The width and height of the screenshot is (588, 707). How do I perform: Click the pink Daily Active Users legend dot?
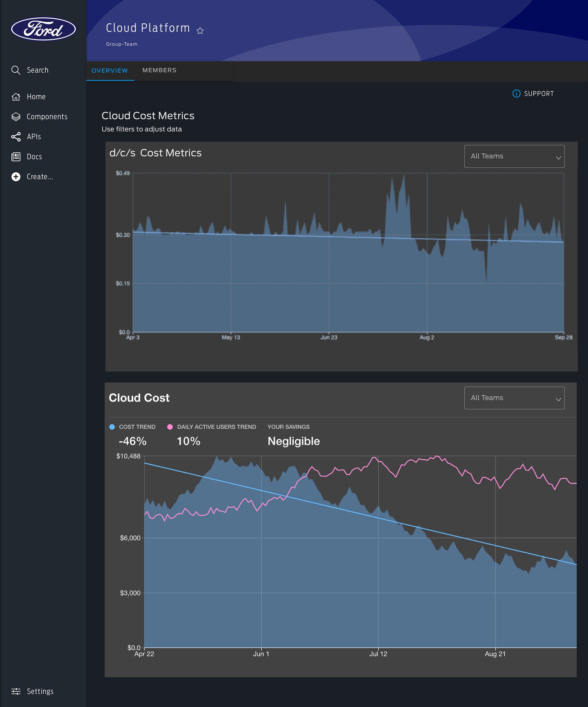(170, 427)
